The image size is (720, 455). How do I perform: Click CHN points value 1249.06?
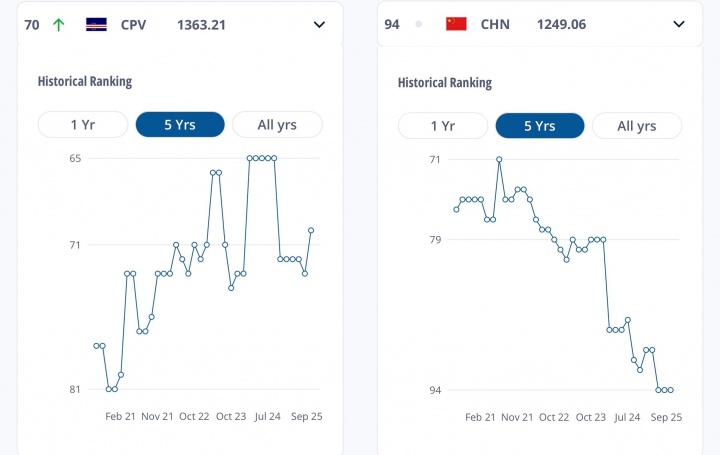click(x=561, y=24)
